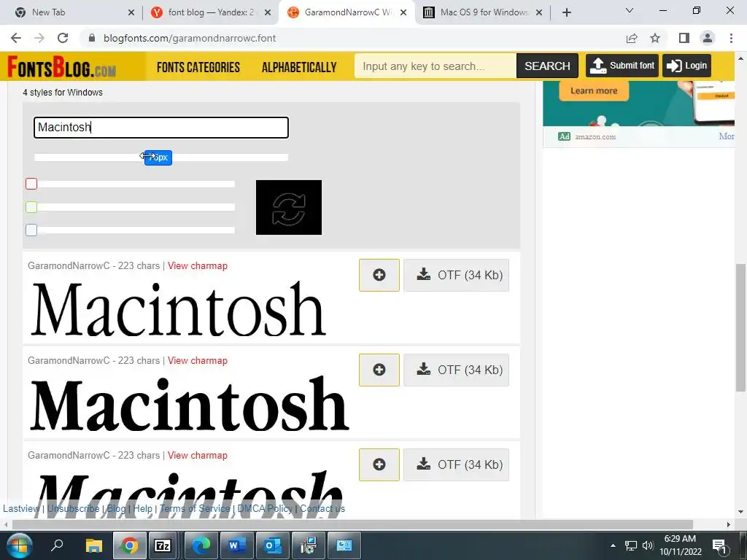Click the Learn more ad button
The width and height of the screenshot is (747, 560).
pyautogui.click(x=594, y=90)
